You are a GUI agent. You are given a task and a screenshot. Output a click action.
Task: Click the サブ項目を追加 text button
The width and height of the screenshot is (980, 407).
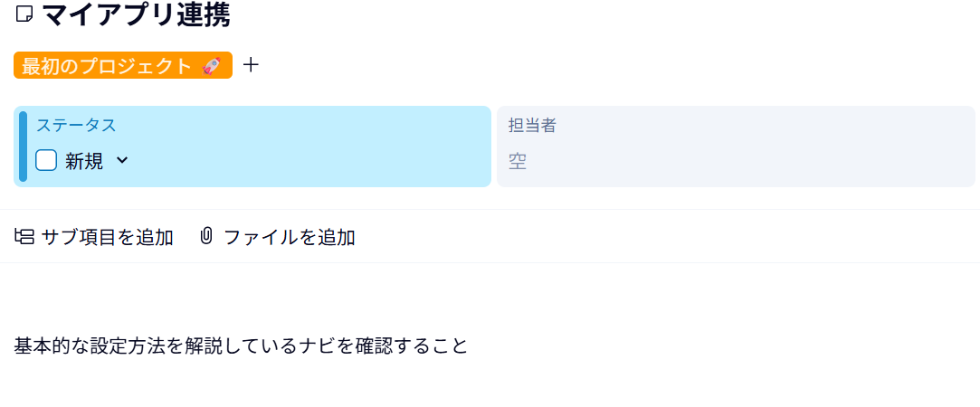click(x=108, y=238)
